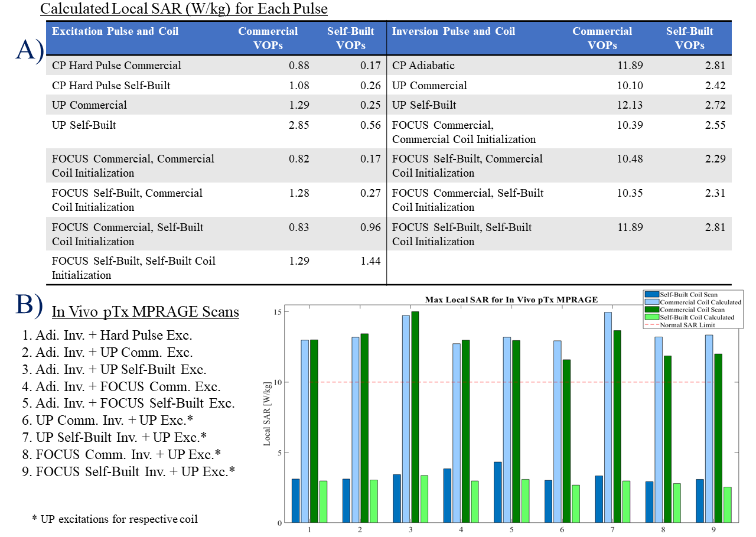Click the dark green bar for scan 3
Screen dimensions: 756x537
coord(415,417)
